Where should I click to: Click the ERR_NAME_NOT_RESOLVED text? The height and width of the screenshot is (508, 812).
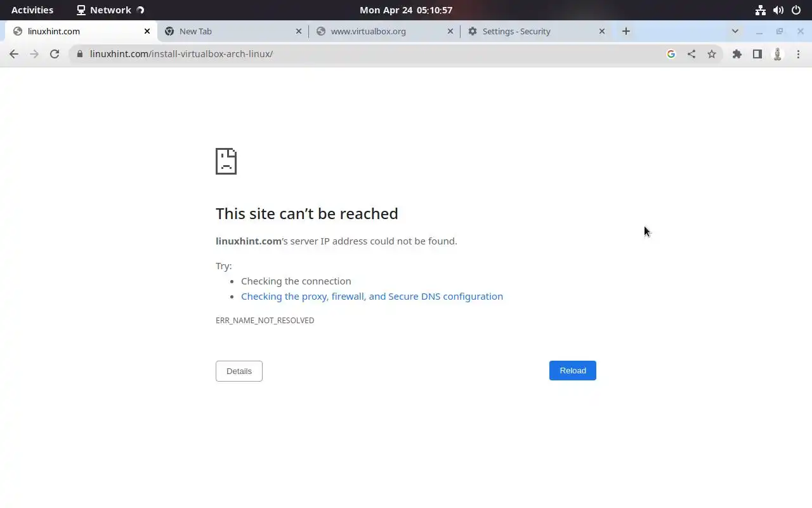tap(265, 321)
